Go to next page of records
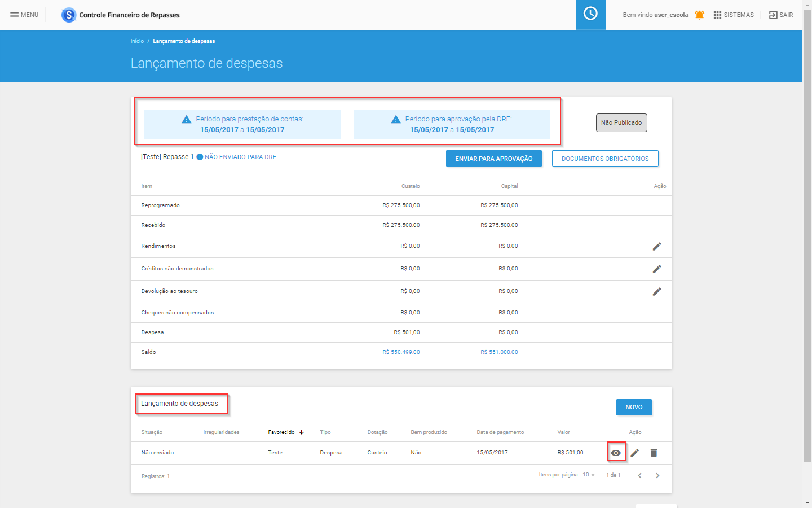Viewport: 812px width, 508px height. click(x=657, y=475)
